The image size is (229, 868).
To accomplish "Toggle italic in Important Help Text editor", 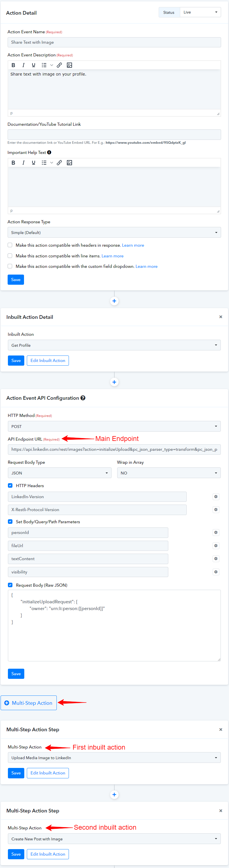I will [x=23, y=162].
